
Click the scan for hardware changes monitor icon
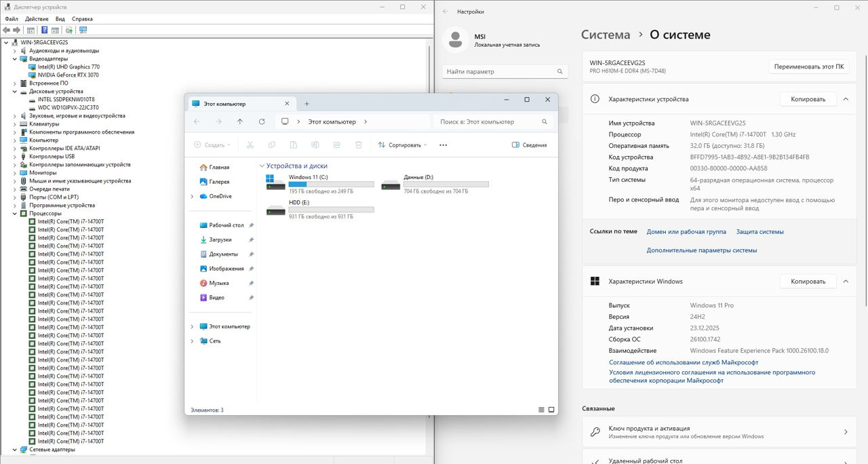(83, 30)
